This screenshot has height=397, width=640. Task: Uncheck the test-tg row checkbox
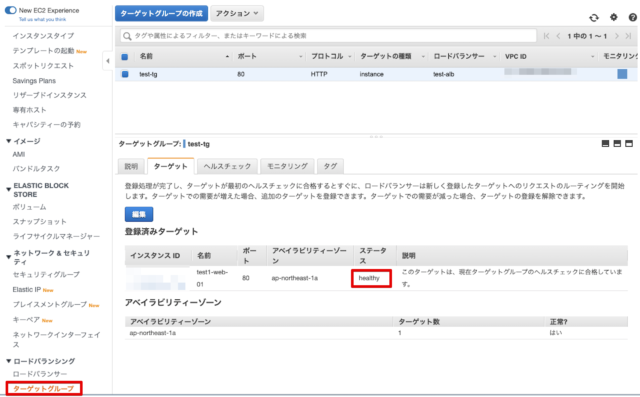click(x=125, y=74)
